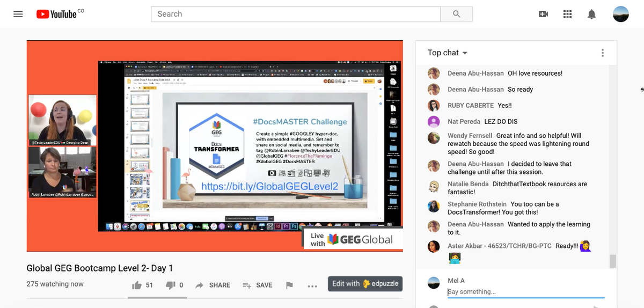Click the SHARE arrow button
This screenshot has width=644, height=308.
(213, 285)
